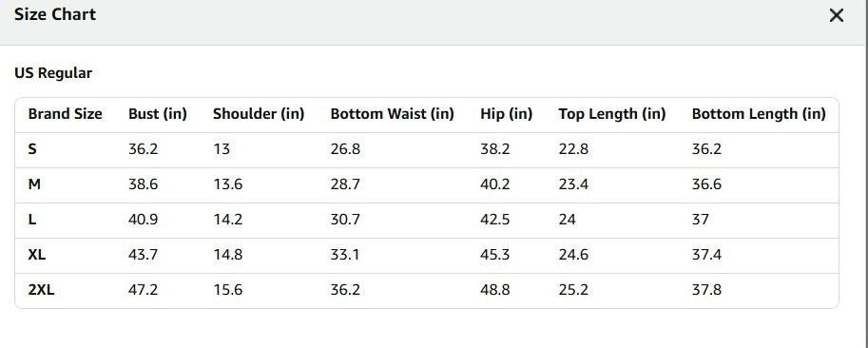868x348 pixels.
Task: Click the Top Length (in) header
Action: pos(611,114)
